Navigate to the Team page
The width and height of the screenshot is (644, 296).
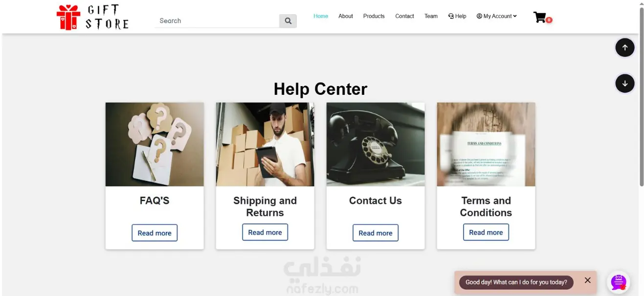point(431,16)
